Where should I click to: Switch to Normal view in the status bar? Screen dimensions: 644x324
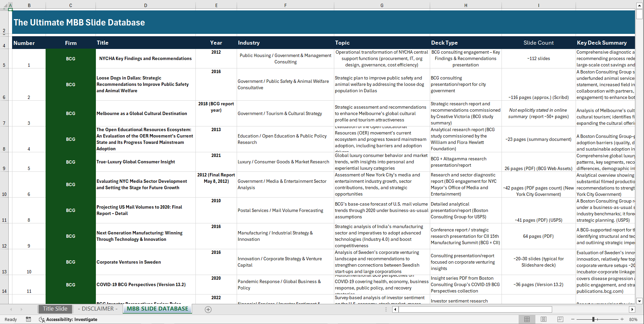tap(527, 319)
